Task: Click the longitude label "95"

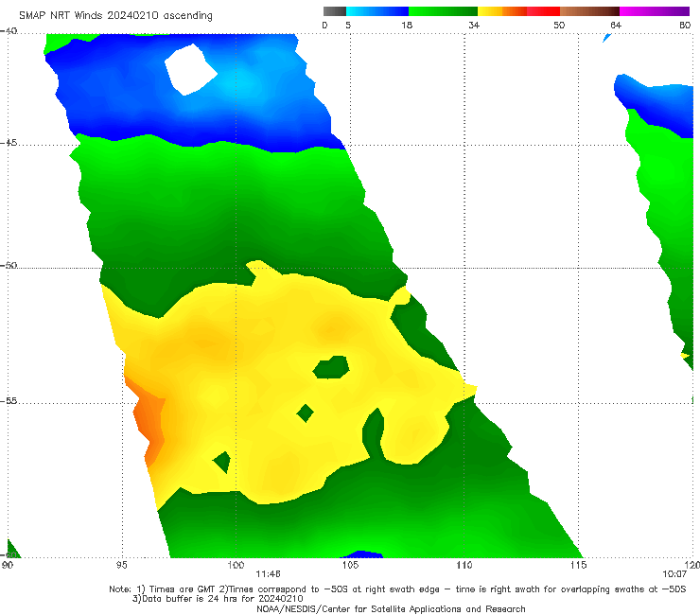Action: tap(121, 565)
